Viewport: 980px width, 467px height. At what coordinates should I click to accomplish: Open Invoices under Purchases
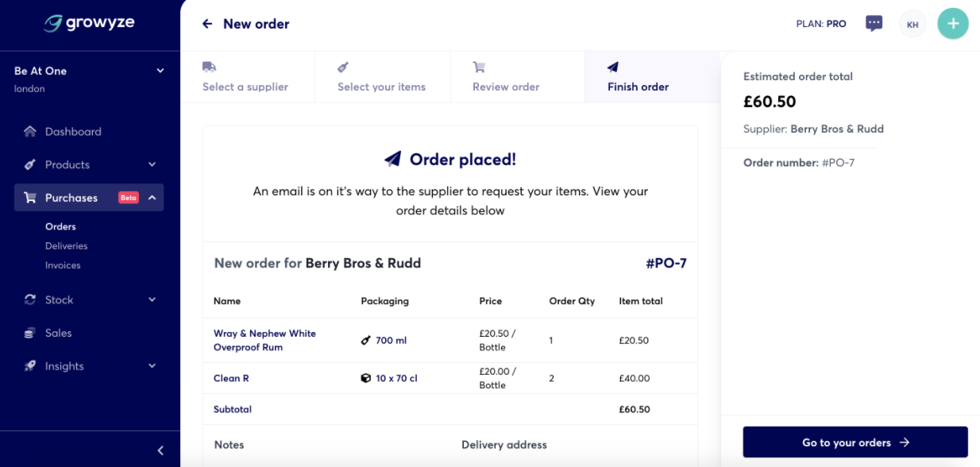coord(63,265)
